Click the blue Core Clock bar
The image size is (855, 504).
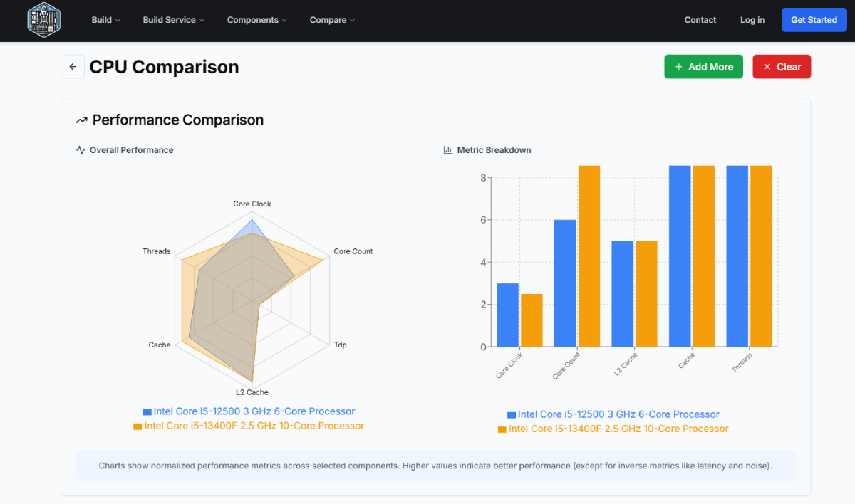(507, 315)
